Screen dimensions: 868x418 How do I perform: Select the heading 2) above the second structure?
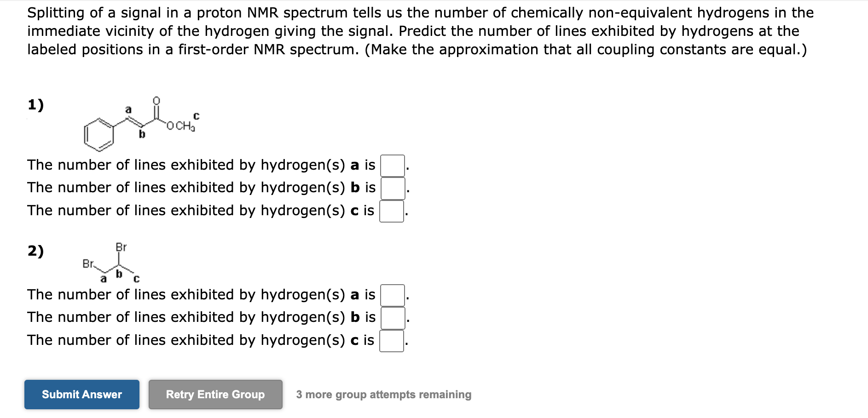(36, 252)
